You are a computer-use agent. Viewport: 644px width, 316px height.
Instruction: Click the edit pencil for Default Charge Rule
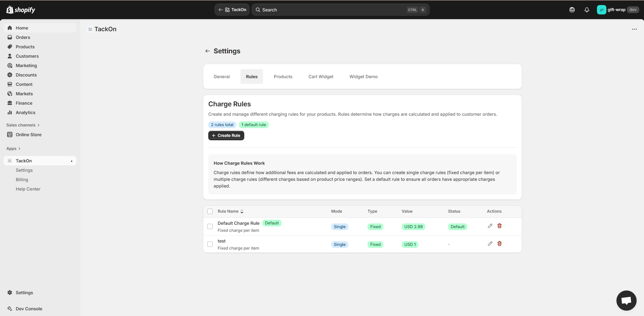click(490, 226)
